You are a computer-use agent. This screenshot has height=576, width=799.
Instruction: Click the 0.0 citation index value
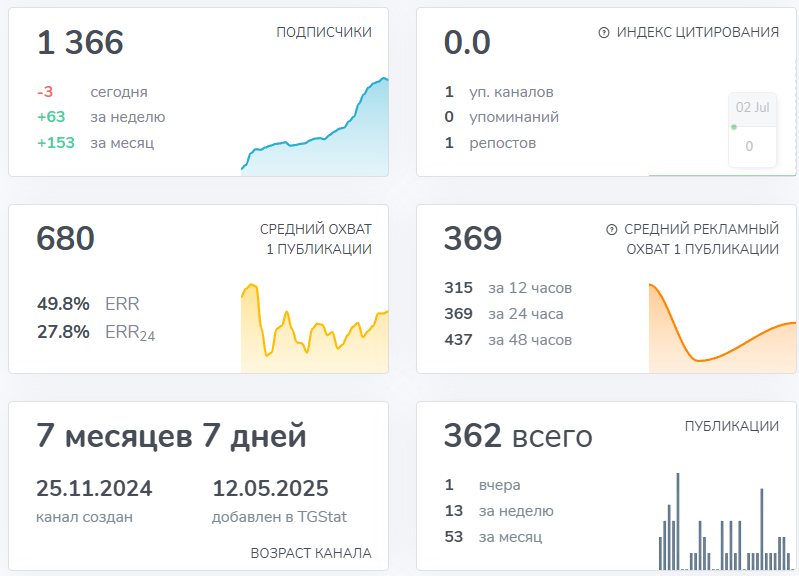(x=467, y=42)
